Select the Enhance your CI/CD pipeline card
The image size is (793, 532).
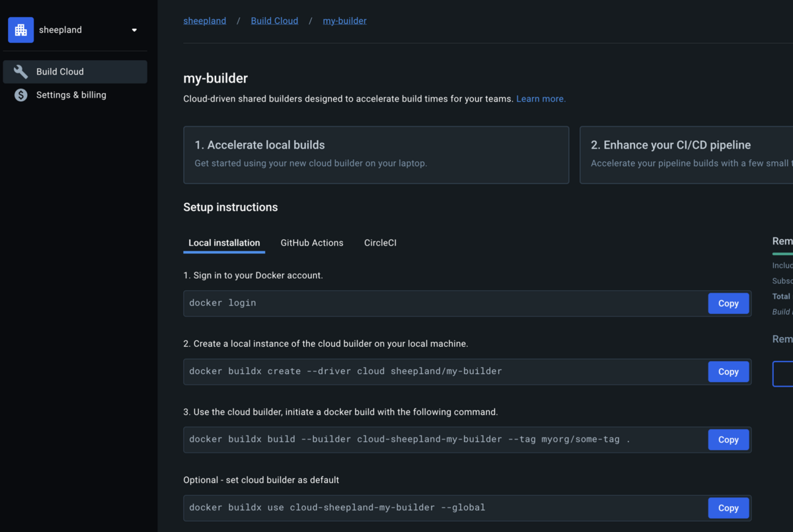tap(686, 155)
